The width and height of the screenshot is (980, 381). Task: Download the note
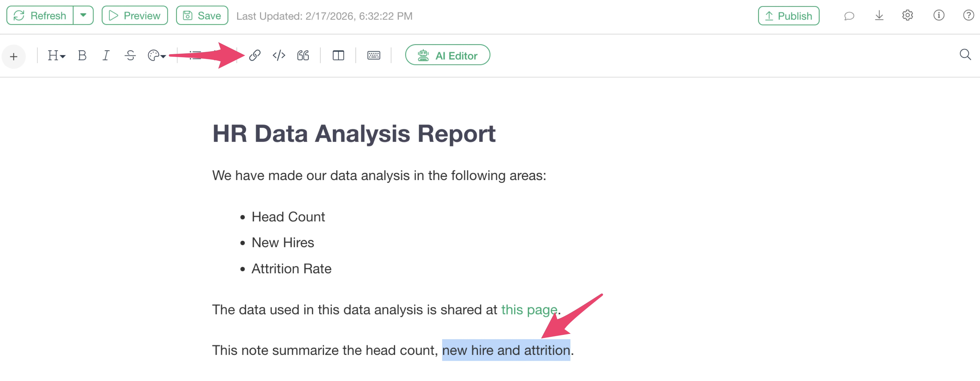879,16
